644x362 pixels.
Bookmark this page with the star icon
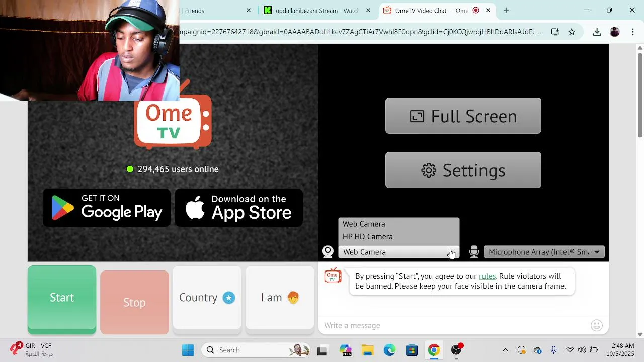tap(572, 32)
